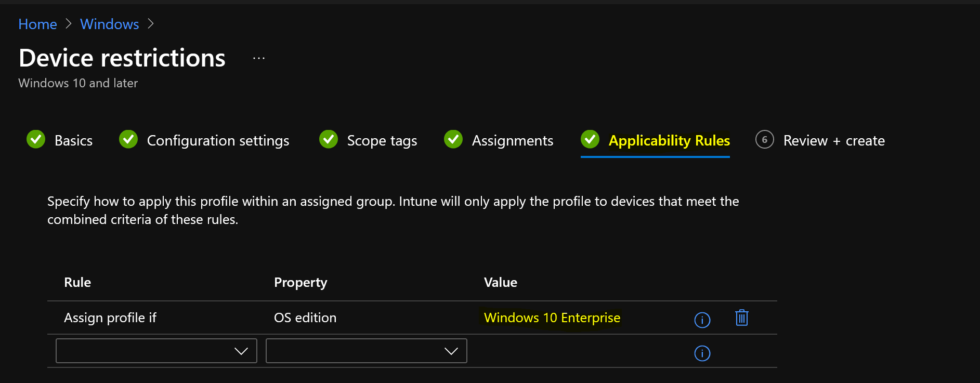Click the Configuration settings green checkmark icon

(x=128, y=139)
